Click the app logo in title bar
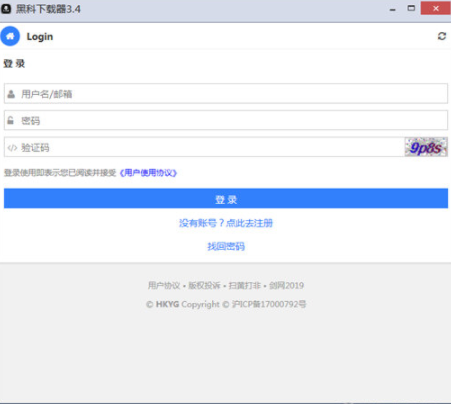Image resolution: width=451 pixels, height=404 pixels. coord(6,9)
